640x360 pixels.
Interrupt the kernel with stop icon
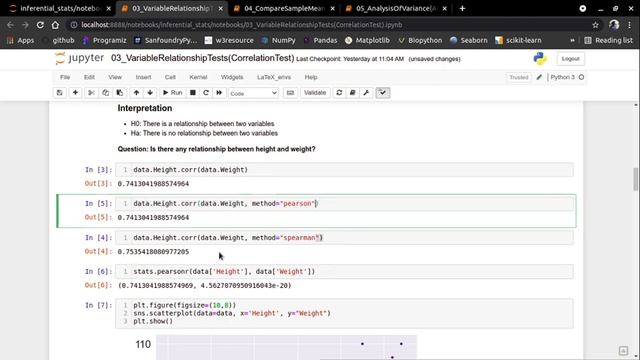pyautogui.click(x=193, y=93)
